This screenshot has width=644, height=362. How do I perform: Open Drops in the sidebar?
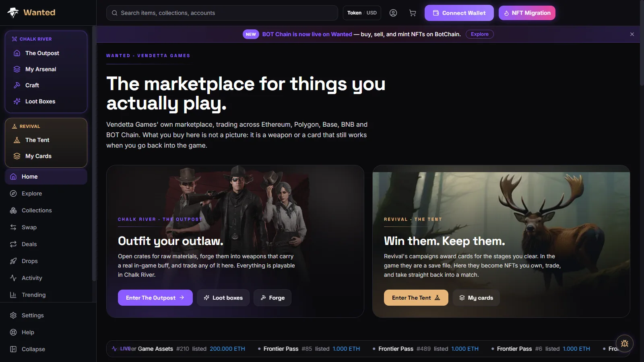click(x=46, y=261)
